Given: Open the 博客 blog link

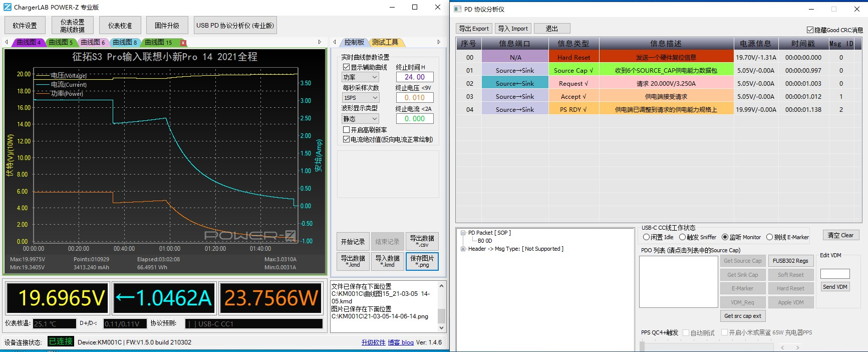Looking at the screenshot, I should coord(401,342).
